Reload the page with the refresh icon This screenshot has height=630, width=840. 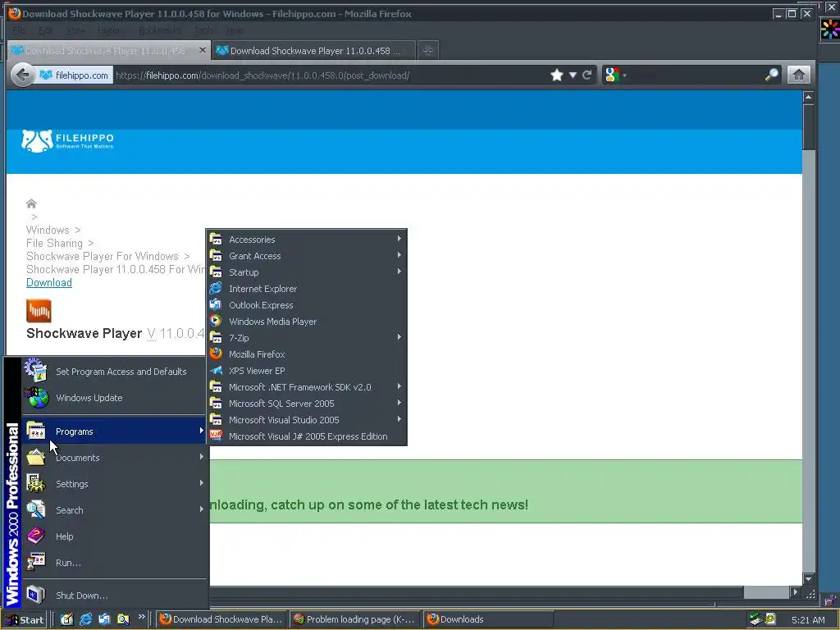(587, 75)
